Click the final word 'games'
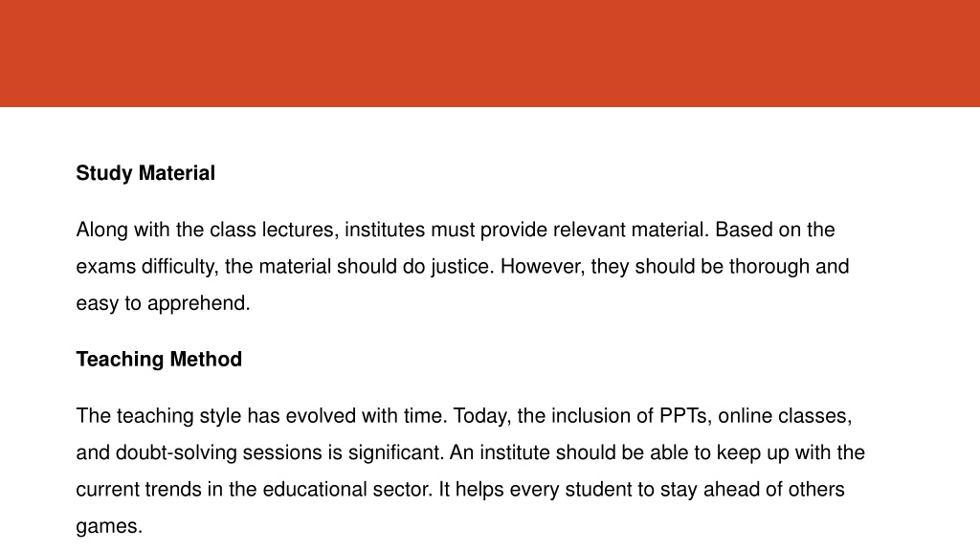 [x=106, y=527]
